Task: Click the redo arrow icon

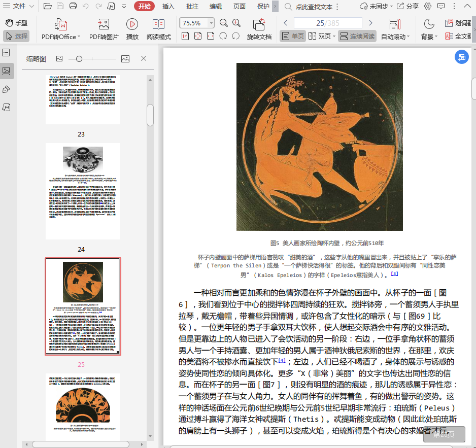Action: pyautogui.click(x=98, y=6)
